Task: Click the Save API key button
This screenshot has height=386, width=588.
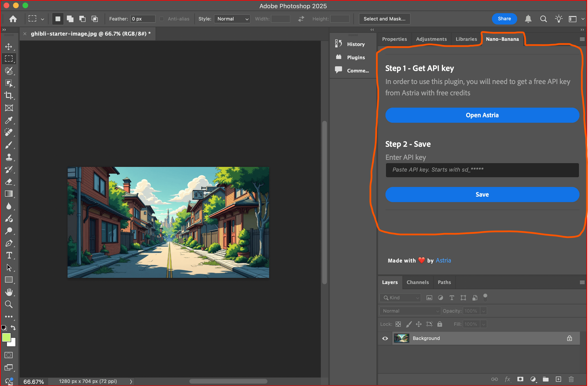Action: pos(482,194)
